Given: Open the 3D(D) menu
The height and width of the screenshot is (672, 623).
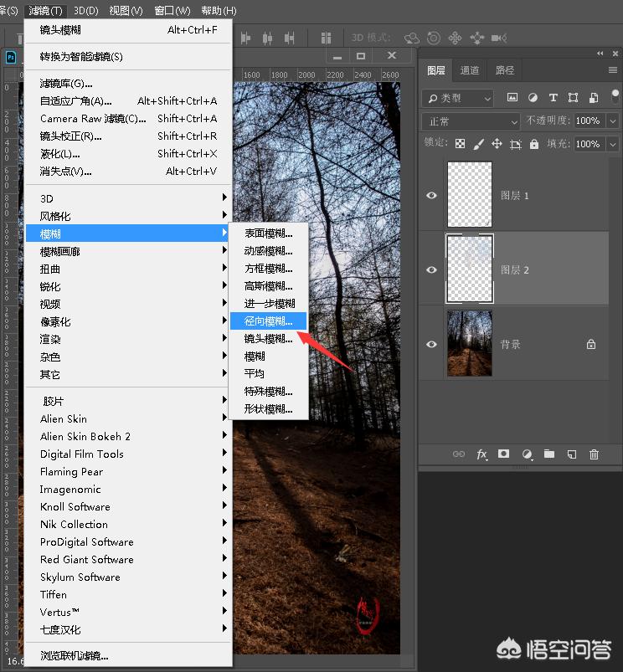Looking at the screenshot, I should (x=85, y=10).
